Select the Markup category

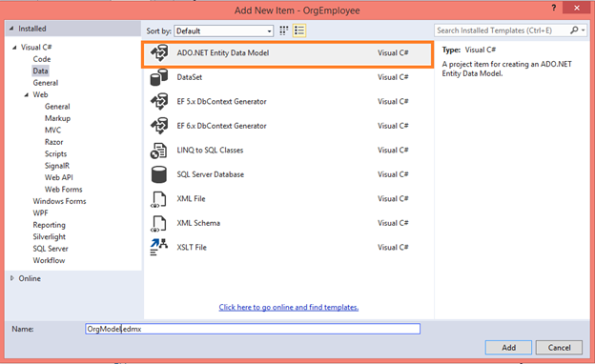57,118
